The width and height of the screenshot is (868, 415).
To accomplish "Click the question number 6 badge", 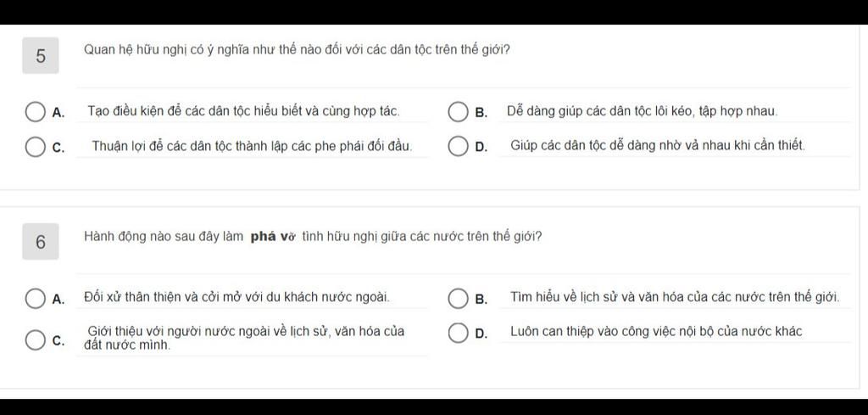I will click(41, 242).
